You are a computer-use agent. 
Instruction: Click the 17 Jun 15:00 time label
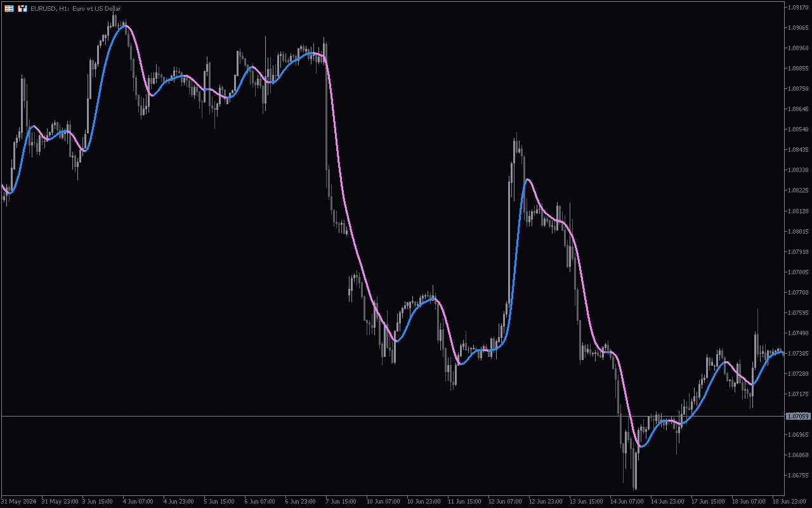click(x=706, y=501)
